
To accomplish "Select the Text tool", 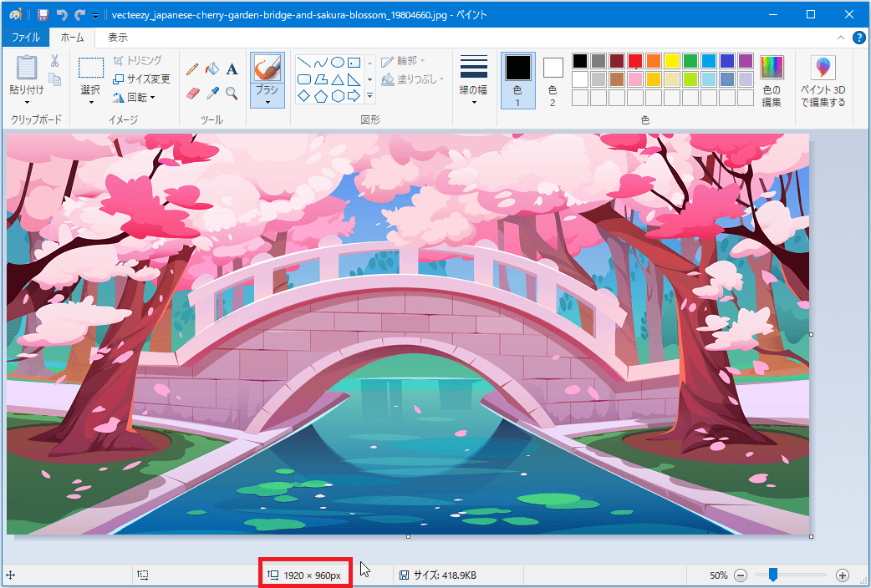I will point(232,68).
